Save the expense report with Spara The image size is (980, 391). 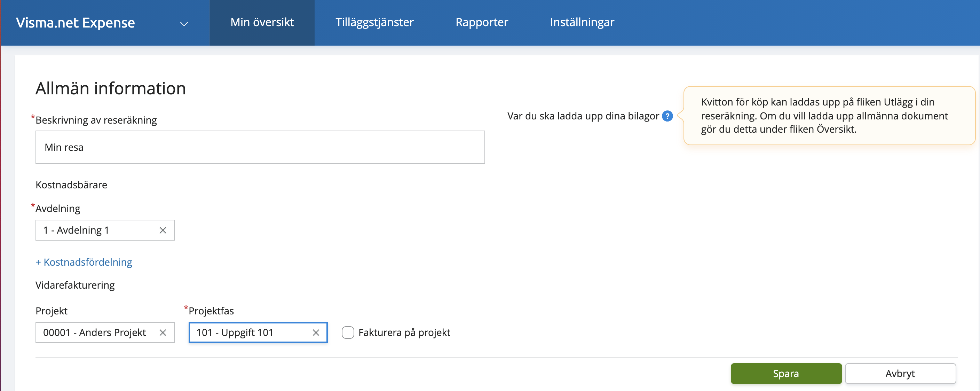click(x=786, y=374)
